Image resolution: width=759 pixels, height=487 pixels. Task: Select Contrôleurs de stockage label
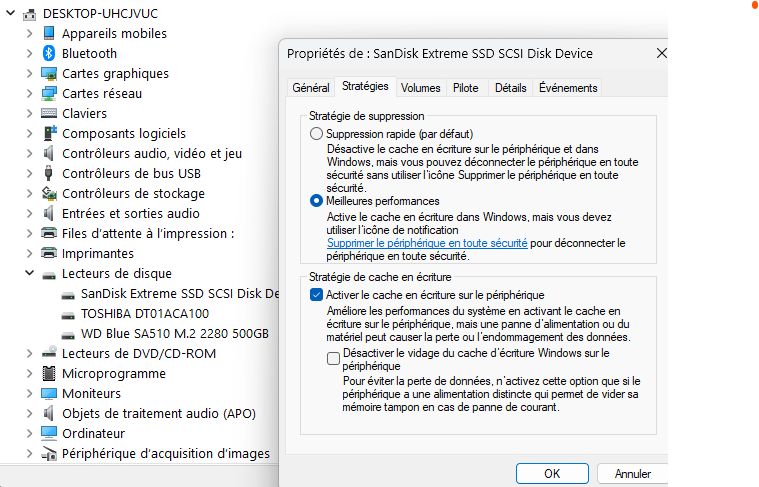(x=133, y=194)
